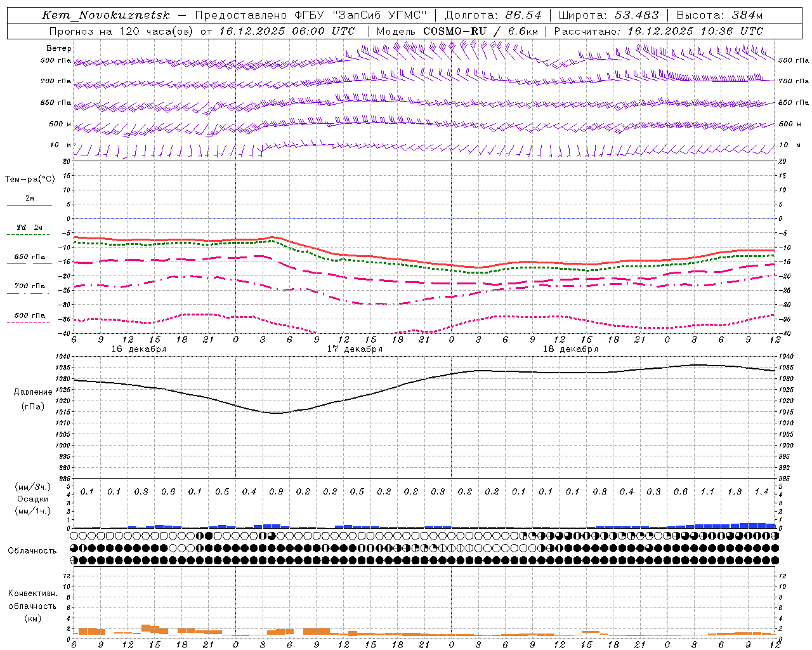The height and width of the screenshot is (650, 812).
Task: Click the 'Давление' pressure panel label
Action: (x=33, y=392)
